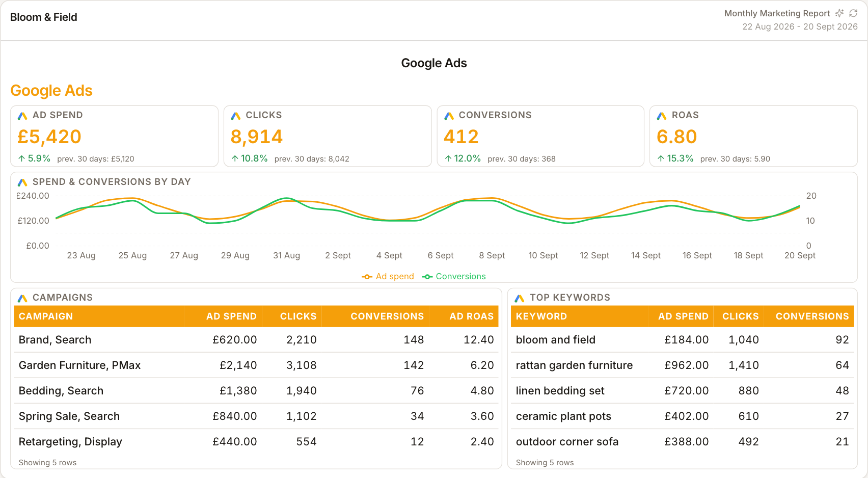Select the Bedding, Search campaign row
The height and width of the screenshot is (478, 868).
click(x=256, y=391)
